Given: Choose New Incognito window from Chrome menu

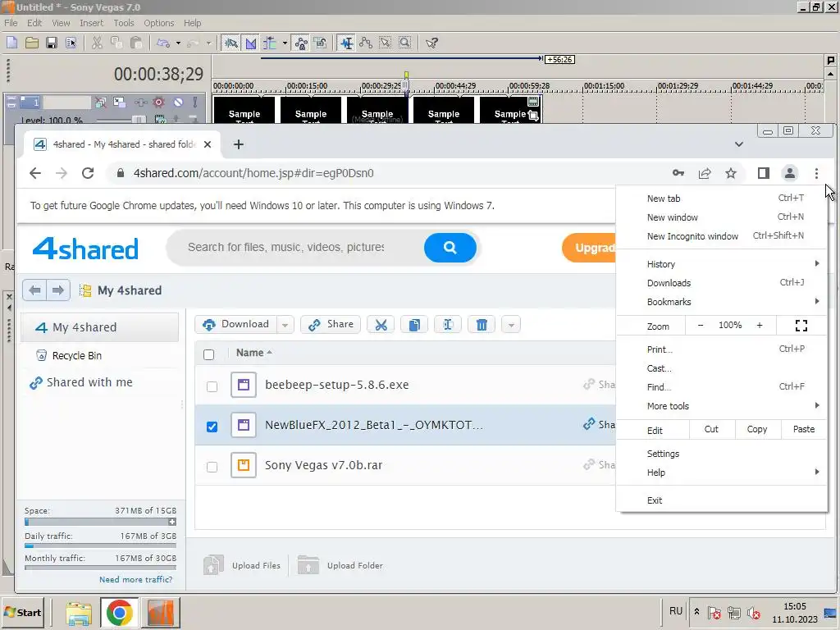Looking at the screenshot, I should click(722, 235).
